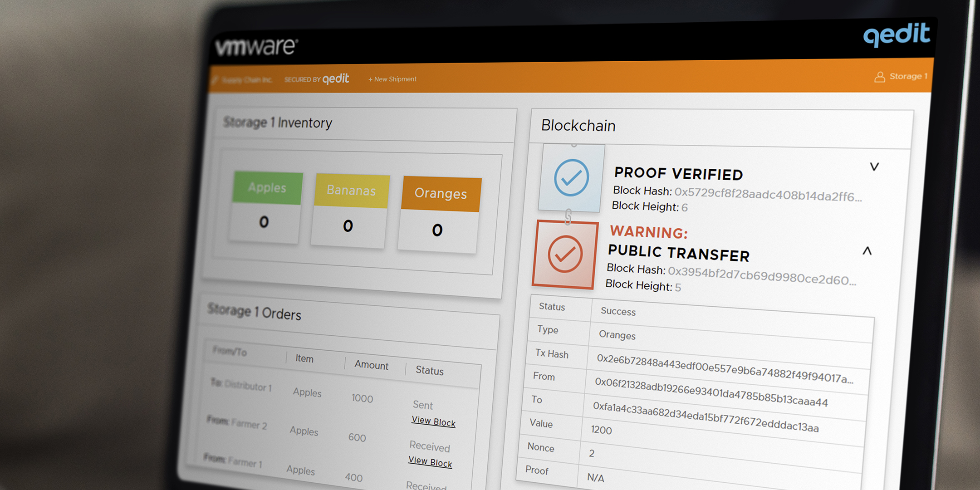980x490 pixels.
Task: Click the To address 0xfa1a4c33aa682d34
Action: (x=706, y=417)
